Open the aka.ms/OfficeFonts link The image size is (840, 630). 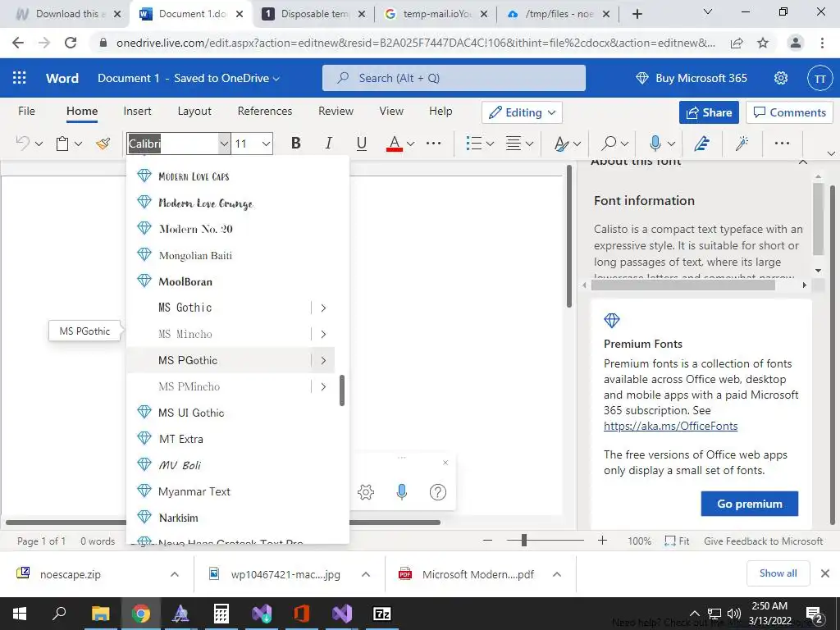pyautogui.click(x=671, y=426)
